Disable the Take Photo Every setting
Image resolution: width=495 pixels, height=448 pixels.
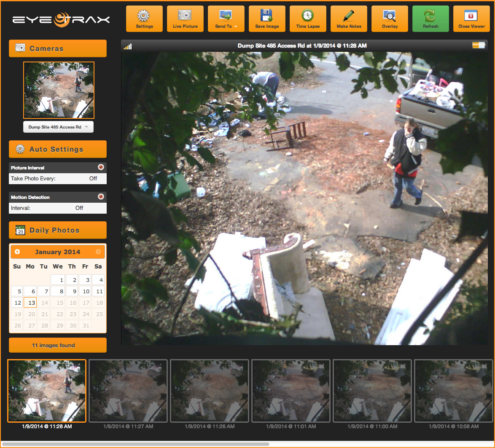[x=58, y=179]
